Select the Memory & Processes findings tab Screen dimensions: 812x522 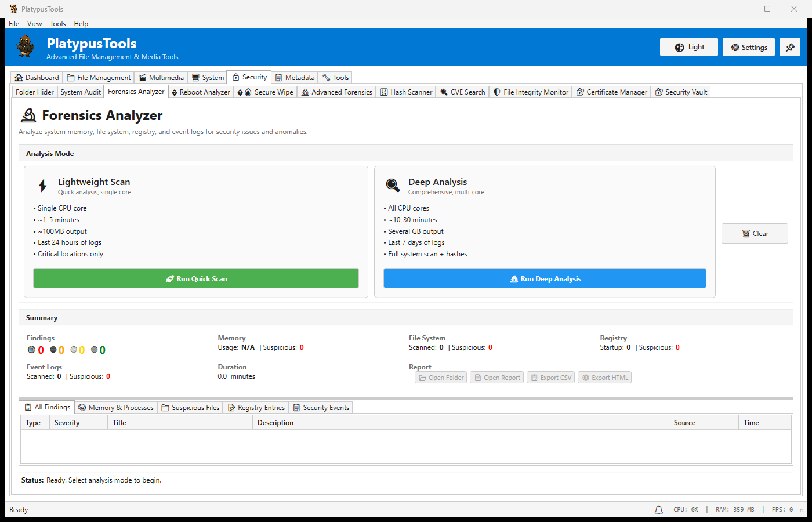(x=116, y=408)
